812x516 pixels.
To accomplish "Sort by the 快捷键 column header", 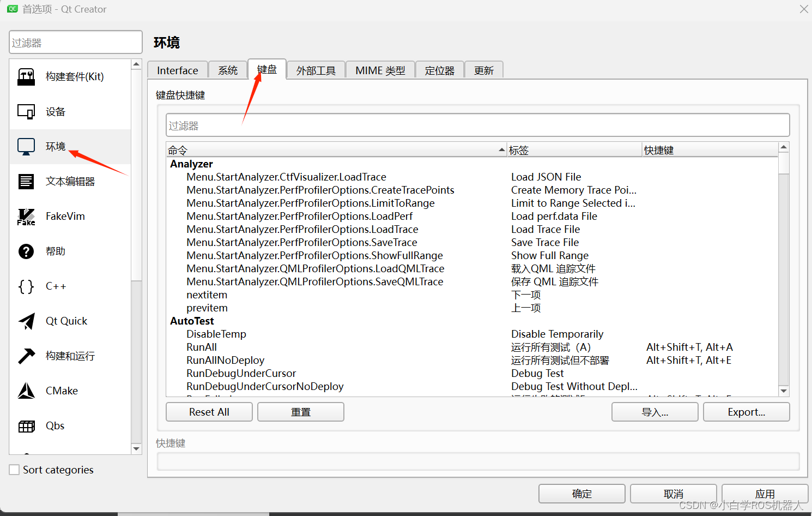I will point(710,150).
